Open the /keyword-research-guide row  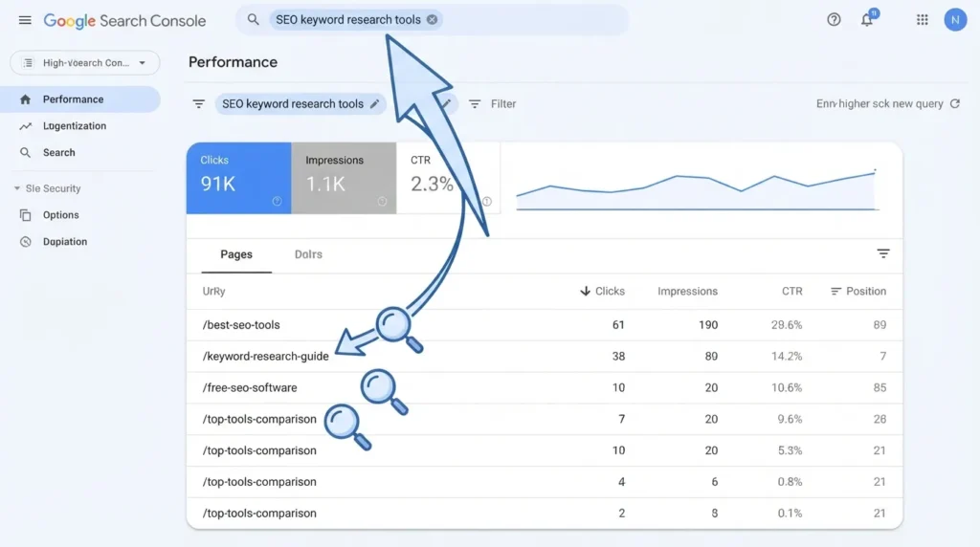coord(545,357)
